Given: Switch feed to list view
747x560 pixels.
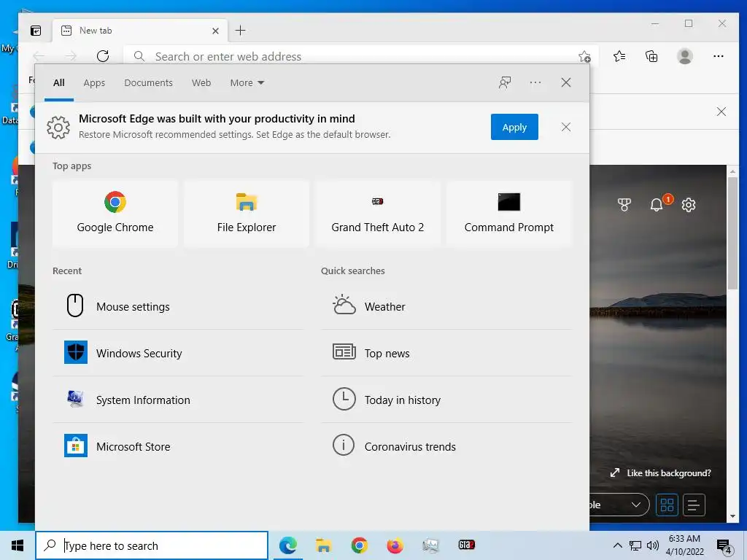Looking at the screenshot, I should pos(694,505).
